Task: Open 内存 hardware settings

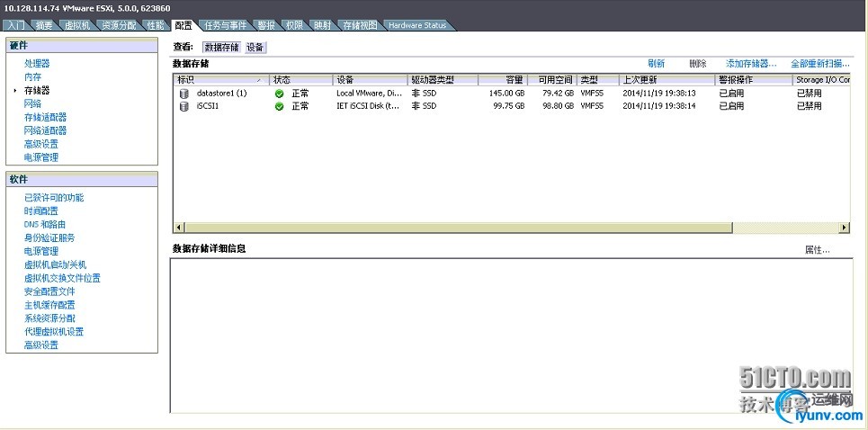Action: pyautogui.click(x=32, y=77)
